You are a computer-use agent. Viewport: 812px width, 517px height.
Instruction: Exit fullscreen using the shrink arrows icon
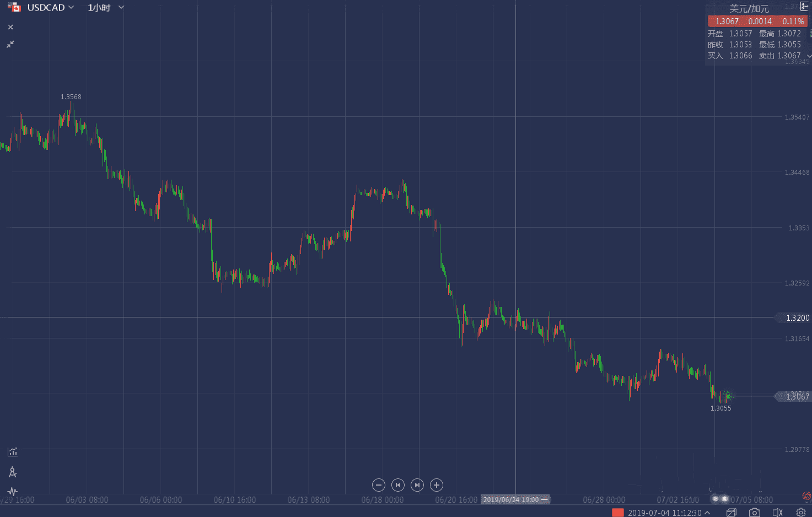click(10, 44)
